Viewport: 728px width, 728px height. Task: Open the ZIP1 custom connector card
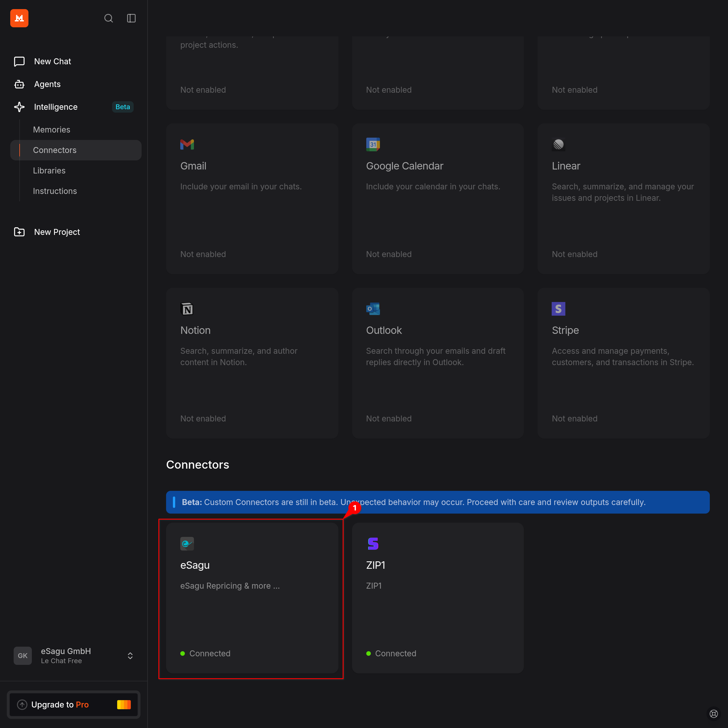click(x=437, y=598)
